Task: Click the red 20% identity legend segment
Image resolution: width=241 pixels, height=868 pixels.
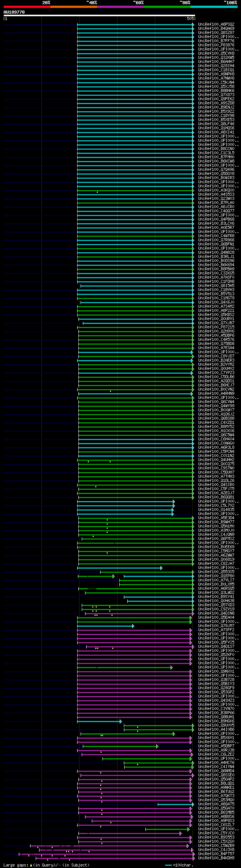Action: pos(27,7)
